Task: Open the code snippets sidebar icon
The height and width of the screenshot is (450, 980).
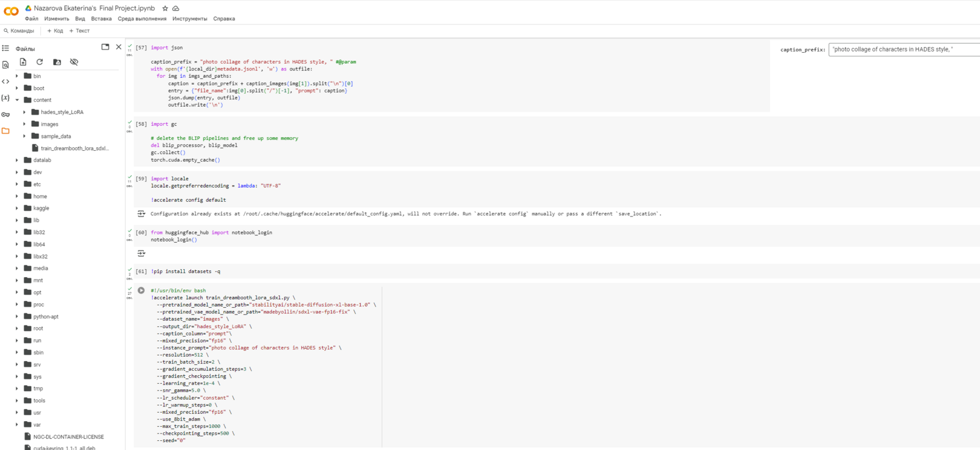Action: click(6, 81)
